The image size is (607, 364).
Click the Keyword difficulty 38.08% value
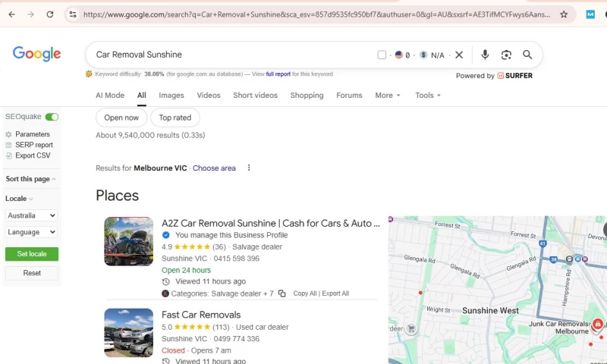coord(154,74)
